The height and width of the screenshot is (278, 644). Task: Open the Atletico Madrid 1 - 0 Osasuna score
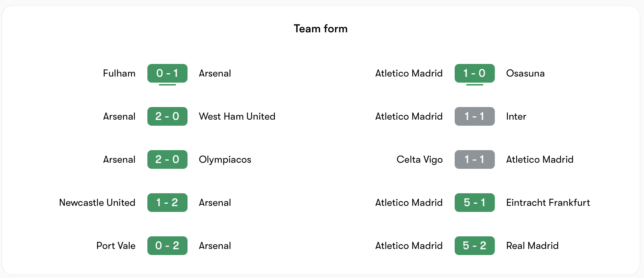(x=474, y=73)
